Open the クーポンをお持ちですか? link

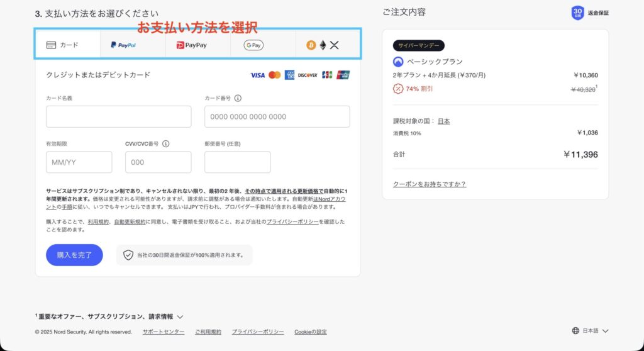(429, 184)
